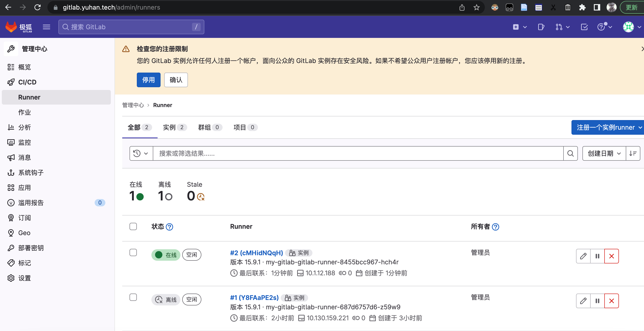This screenshot has height=331, width=644.
Task: Open browser side panel icon
Action: pyautogui.click(x=597, y=7)
